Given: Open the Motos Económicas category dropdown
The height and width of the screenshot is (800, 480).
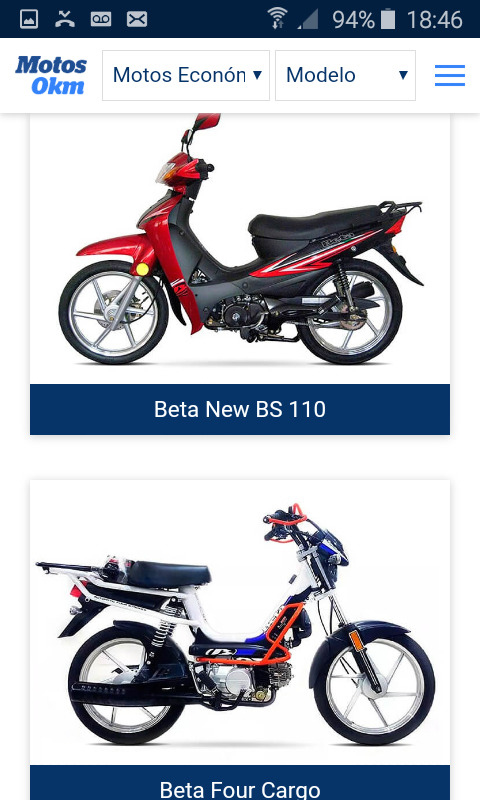Looking at the screenshot, I should (186, 76).
